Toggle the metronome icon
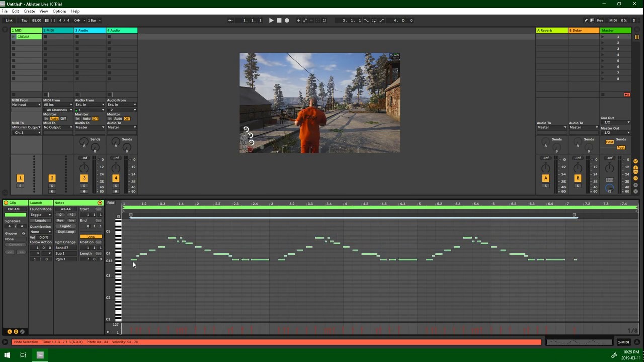 [x=77, y=20]
